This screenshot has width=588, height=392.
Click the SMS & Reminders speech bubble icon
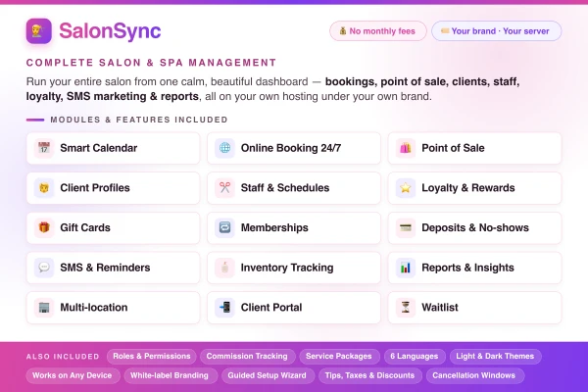pos(44,268)
